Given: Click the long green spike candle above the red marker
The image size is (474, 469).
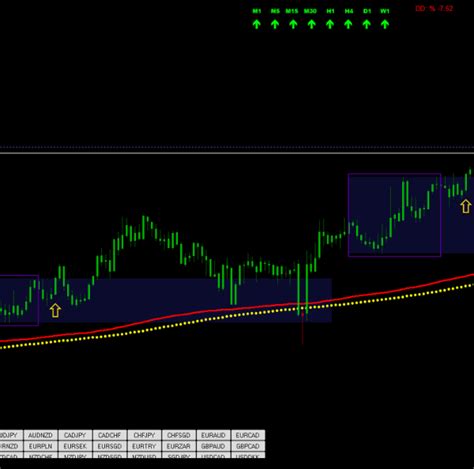Looking at the screenshot, I should [x=299, y=288].
